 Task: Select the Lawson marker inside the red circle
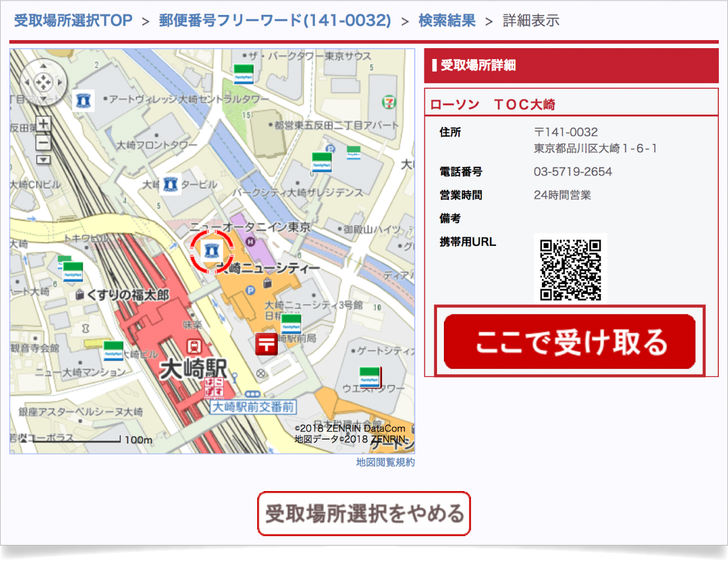point(212,251)
